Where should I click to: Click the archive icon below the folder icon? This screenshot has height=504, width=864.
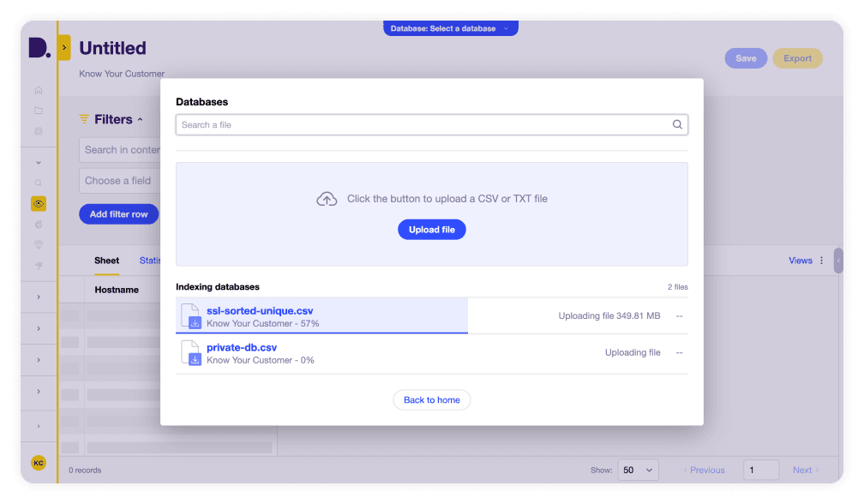click(x=39, y=130)
